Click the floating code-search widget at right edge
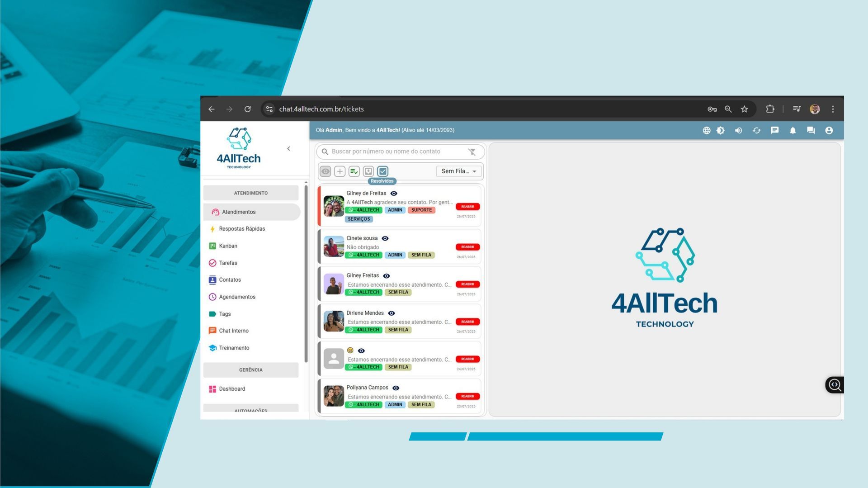This screenshot has height=488, width=868. (835, 385)
